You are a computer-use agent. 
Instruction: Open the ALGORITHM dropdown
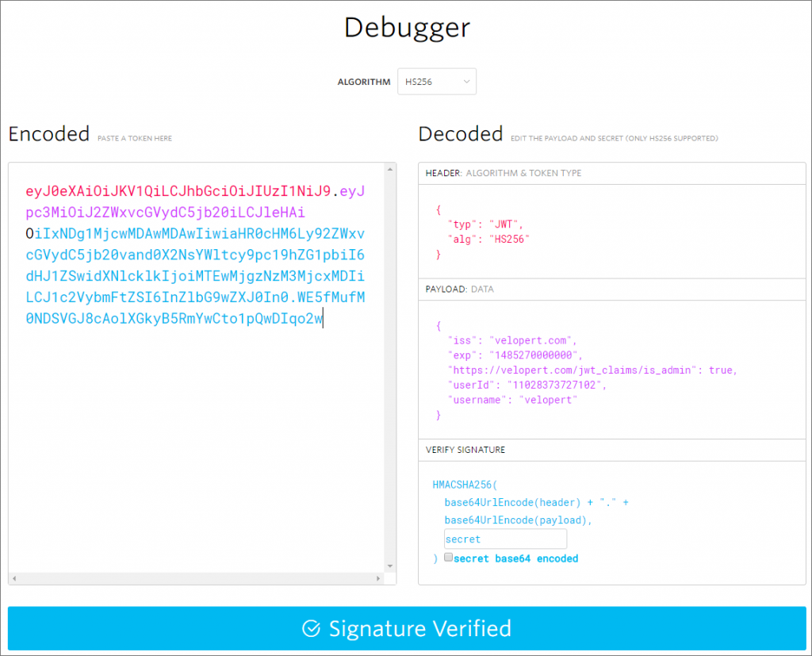(436, 81)
